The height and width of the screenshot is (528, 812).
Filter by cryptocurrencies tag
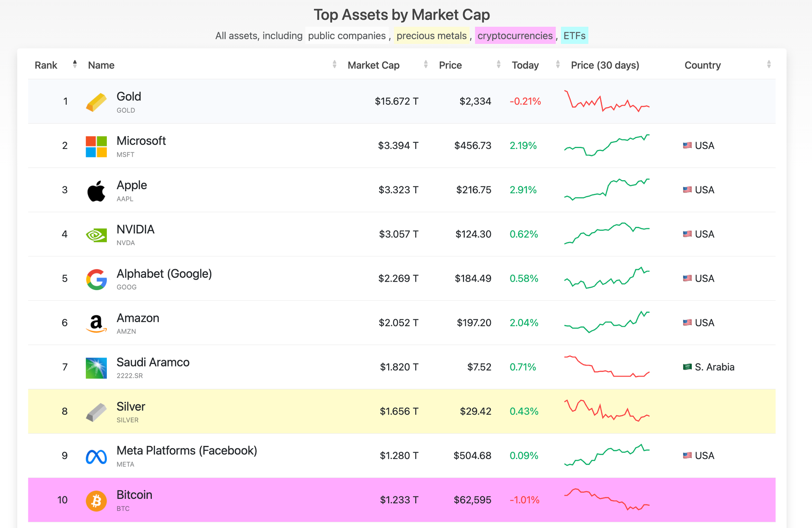tap(515, 36)
